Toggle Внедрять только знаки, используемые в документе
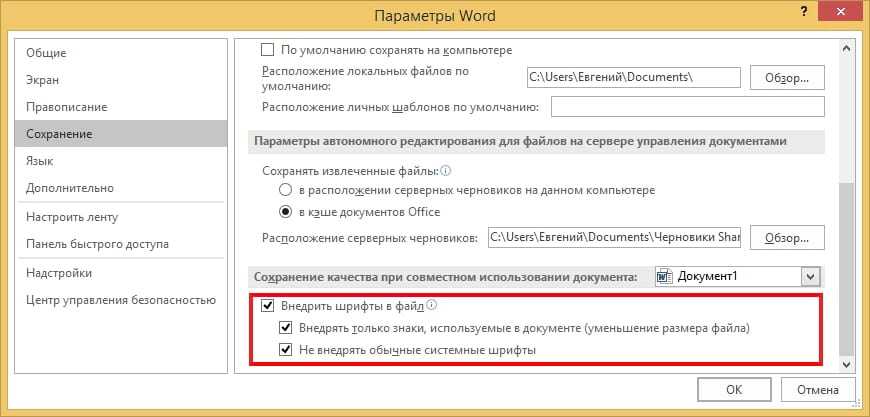Viewport: 870px width, 417px height. (x=287, y=328)
